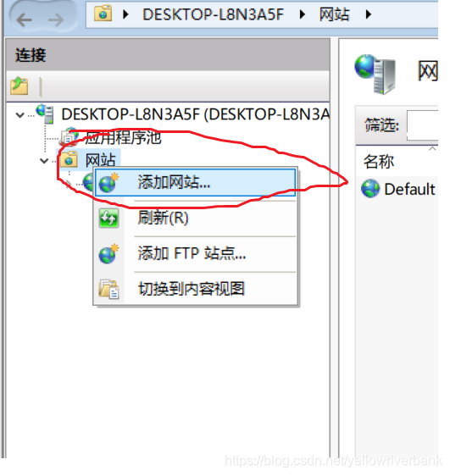Select the DESKTOP-L8N3A5F server node
Screen dimensions: 450x476
[x=195, y=114]
